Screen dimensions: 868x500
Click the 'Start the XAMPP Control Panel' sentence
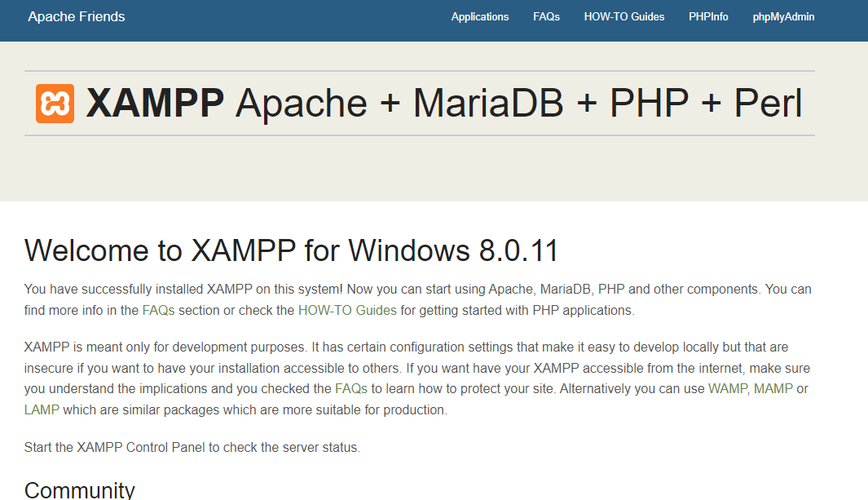[x=192, y=448]
